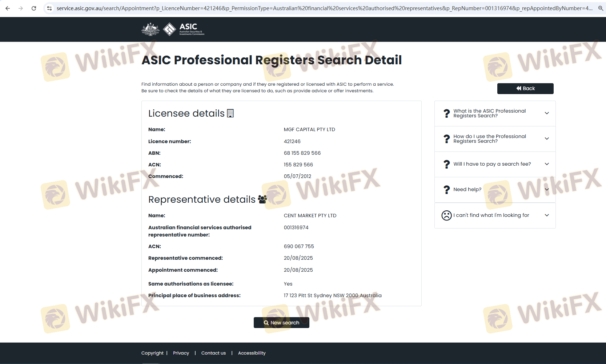Click the Australian coat of arms crest
Viewport: 606px width, 364px height.
pos(150,29)
